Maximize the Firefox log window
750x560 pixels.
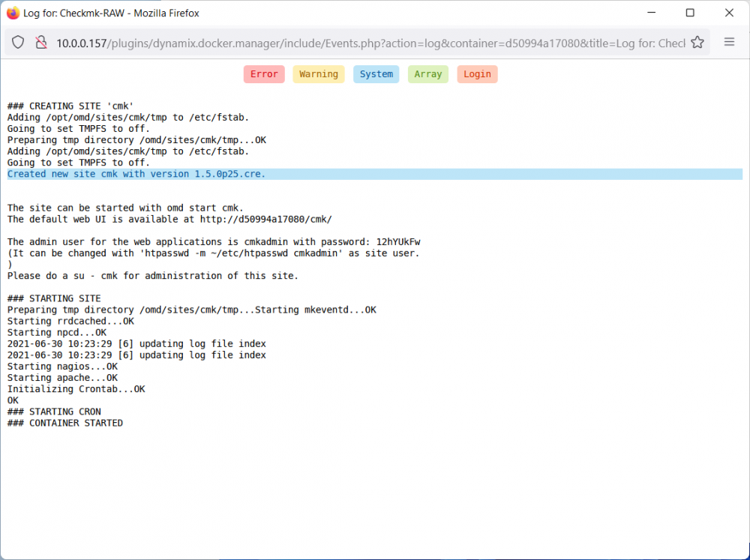click(x=690, y=13)
